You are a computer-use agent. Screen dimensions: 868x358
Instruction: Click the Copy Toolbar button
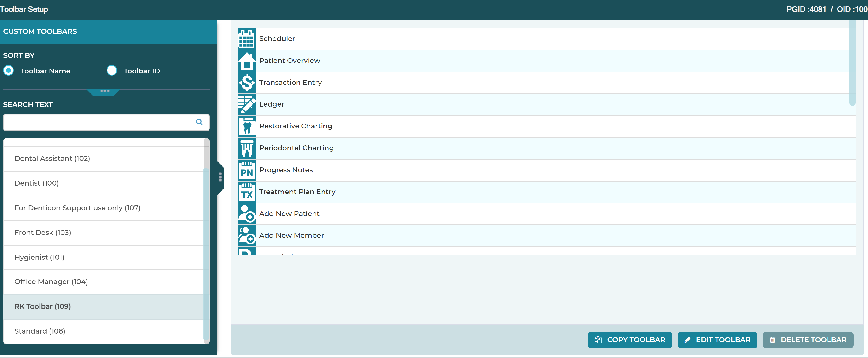(630, 340)
